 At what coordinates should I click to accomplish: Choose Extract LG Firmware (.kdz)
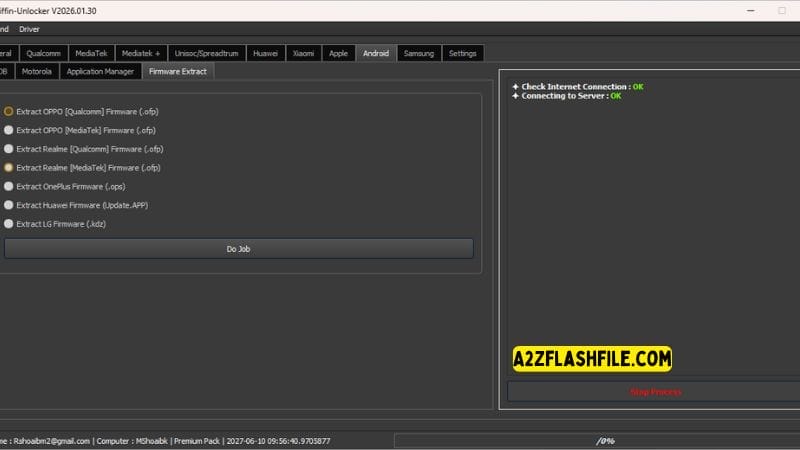pyautogui.click(x=9, y=224)
